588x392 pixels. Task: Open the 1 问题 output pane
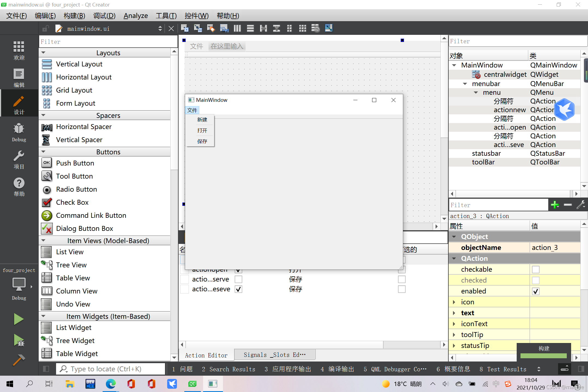tap(182, 369)
